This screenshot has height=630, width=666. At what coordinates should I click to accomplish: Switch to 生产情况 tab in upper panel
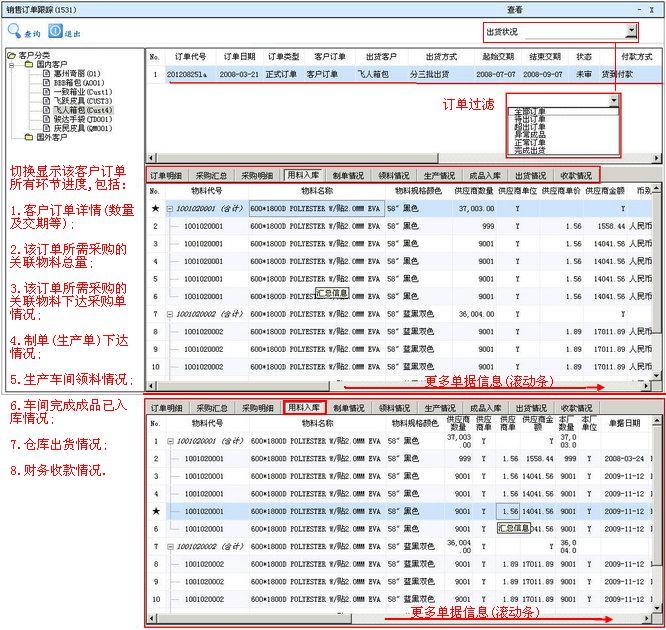[x=439, y=175]
